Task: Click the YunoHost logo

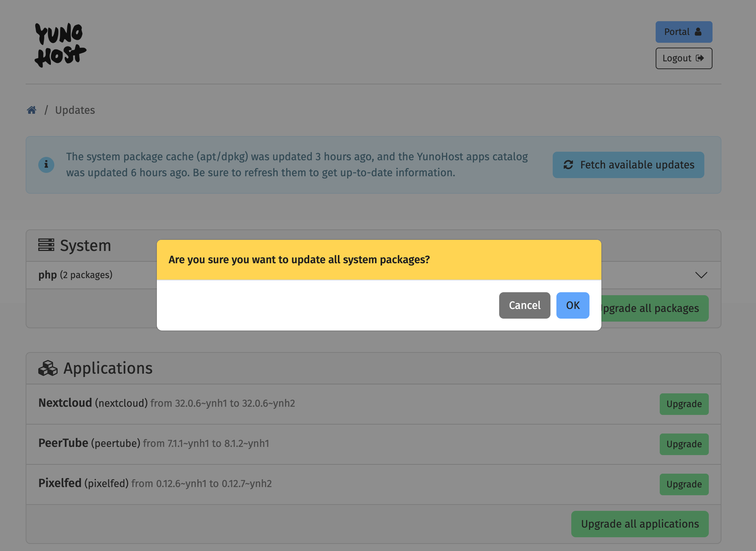Action: [x=60, y=44]
